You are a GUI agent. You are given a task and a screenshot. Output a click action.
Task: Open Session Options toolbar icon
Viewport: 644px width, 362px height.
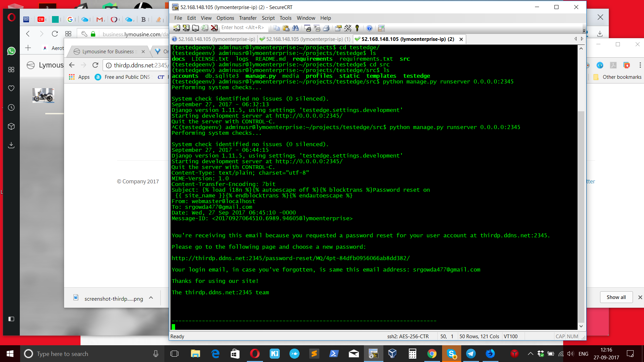(x=338, y=28)
